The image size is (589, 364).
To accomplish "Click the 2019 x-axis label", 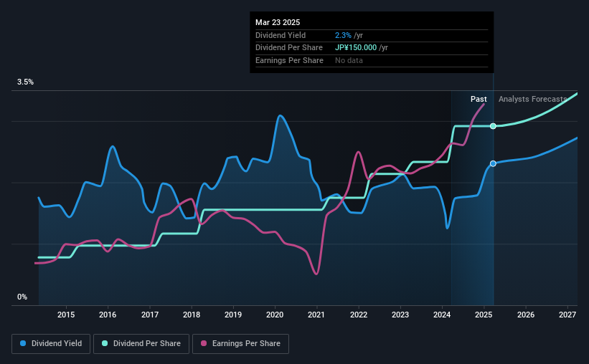I will (x=233, y=315).
